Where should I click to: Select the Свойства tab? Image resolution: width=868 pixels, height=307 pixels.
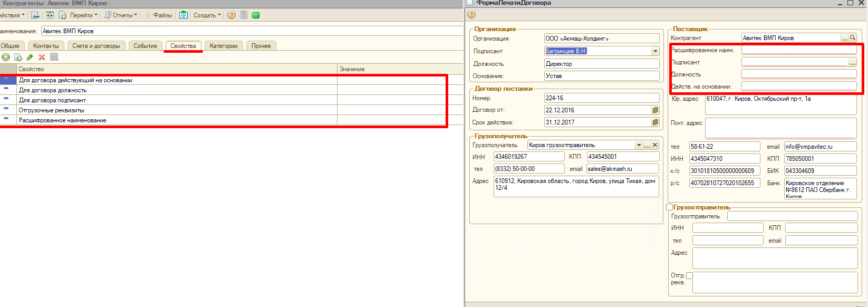point(183,46)
